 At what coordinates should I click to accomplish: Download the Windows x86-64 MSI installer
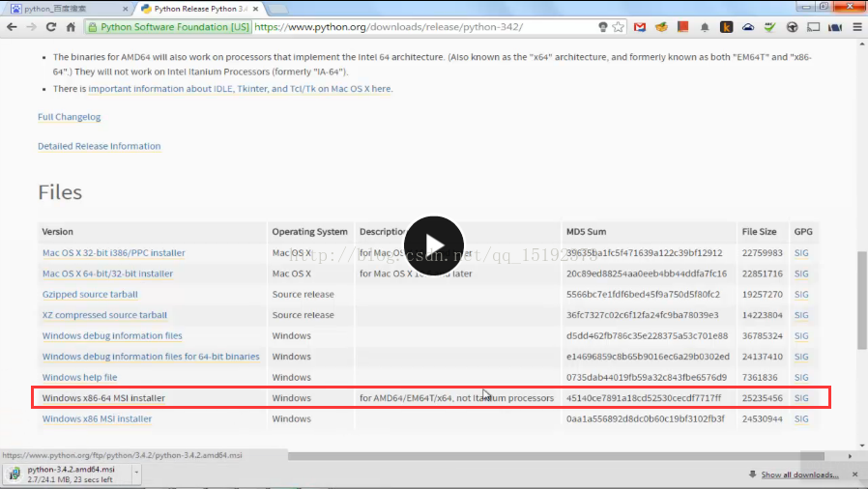[103, 398]
